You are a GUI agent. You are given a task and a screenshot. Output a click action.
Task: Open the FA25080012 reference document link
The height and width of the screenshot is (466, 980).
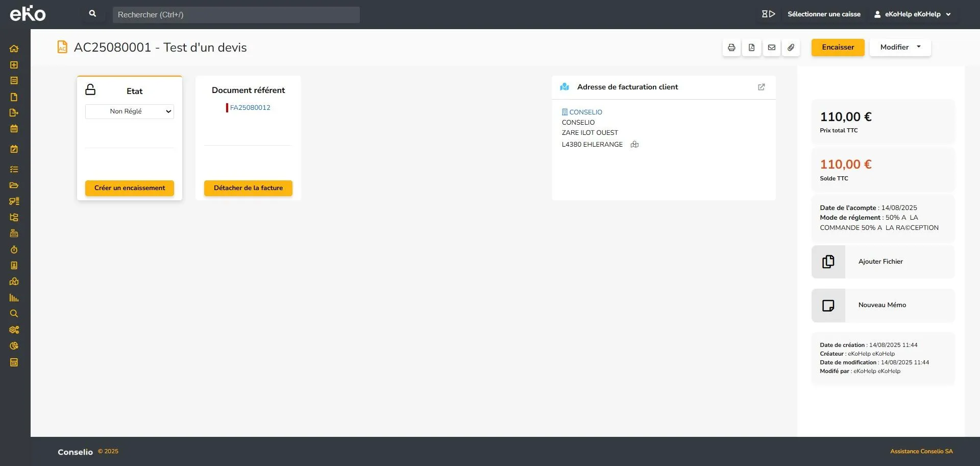pyautogui.click(x=250, y=108)
